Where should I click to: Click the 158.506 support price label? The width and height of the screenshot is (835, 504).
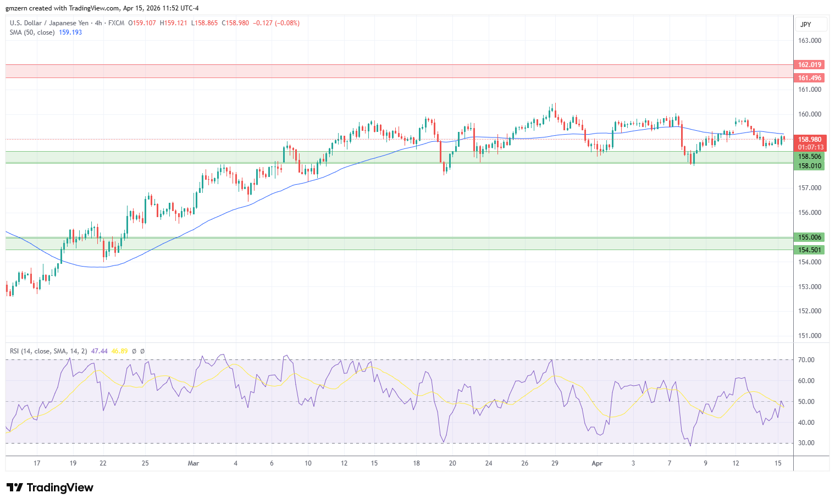[x=810, y=157]
